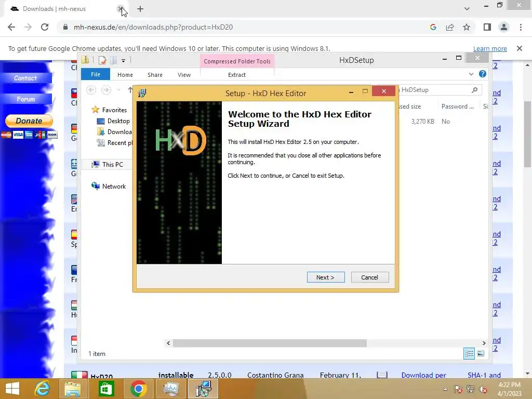
Task: Click the horizontal scrollbar right arrow
Action: point(484,343)
